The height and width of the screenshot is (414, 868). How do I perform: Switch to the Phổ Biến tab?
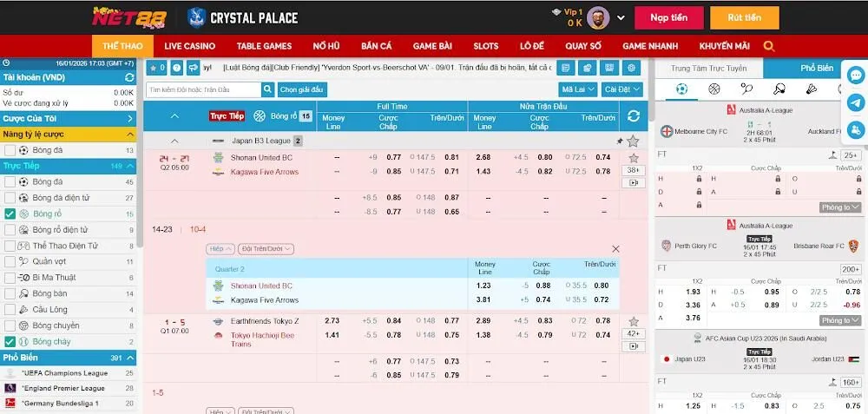pyautogui.click(x=815, y=68)
